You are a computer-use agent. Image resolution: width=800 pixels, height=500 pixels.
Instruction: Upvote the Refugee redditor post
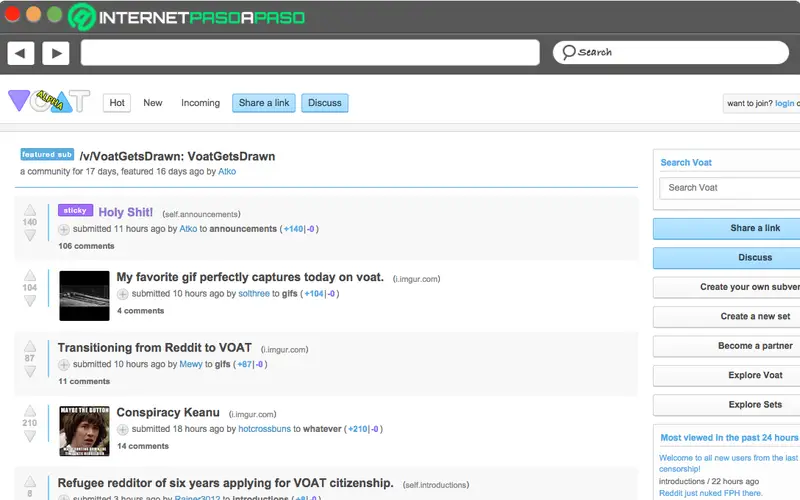pos(30,481)
